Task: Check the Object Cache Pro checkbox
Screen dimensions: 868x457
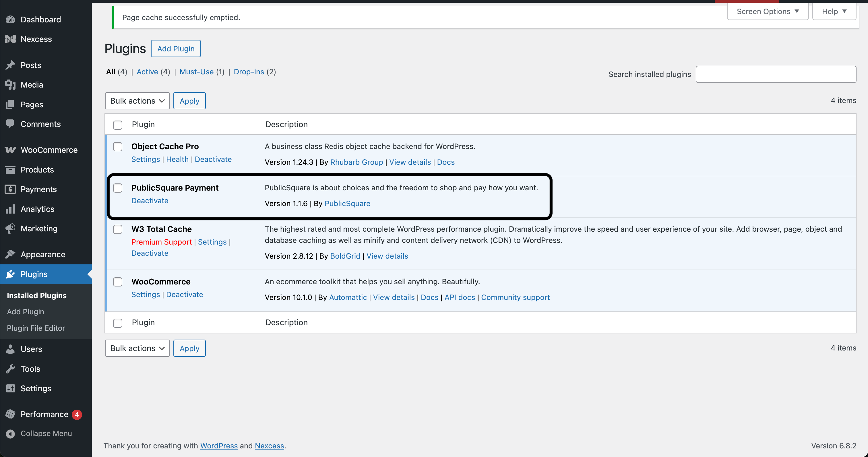Action: pos(118,147)
